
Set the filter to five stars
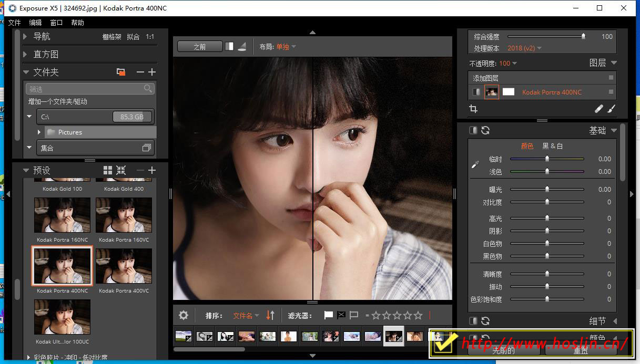coord(418,316)
